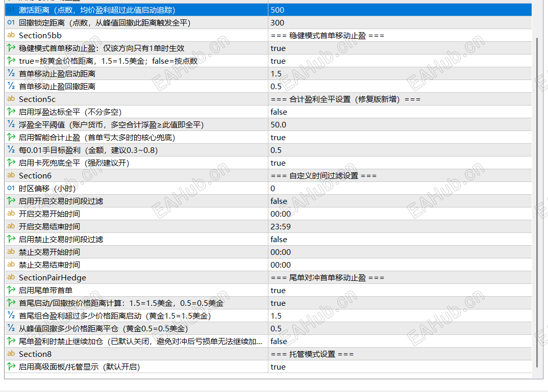Click the string icon next to Section5bb
The height and width of the screenshot is (392, 548).
point(11,35)
